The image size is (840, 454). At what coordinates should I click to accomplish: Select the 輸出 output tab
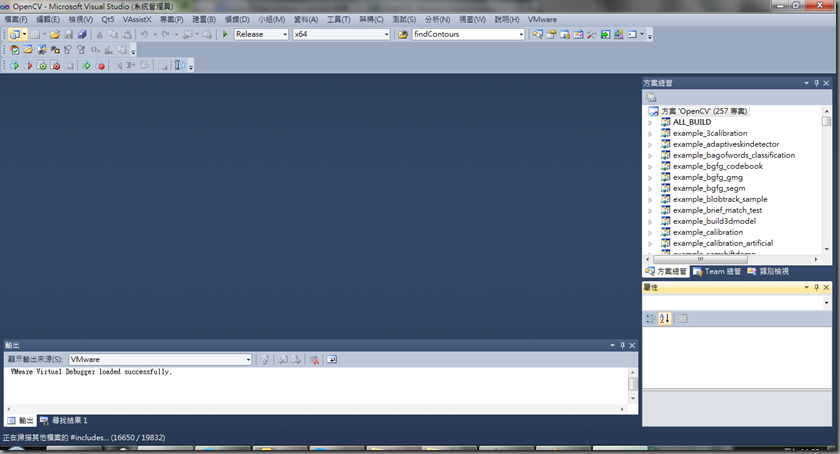click(x=20, y=421)
